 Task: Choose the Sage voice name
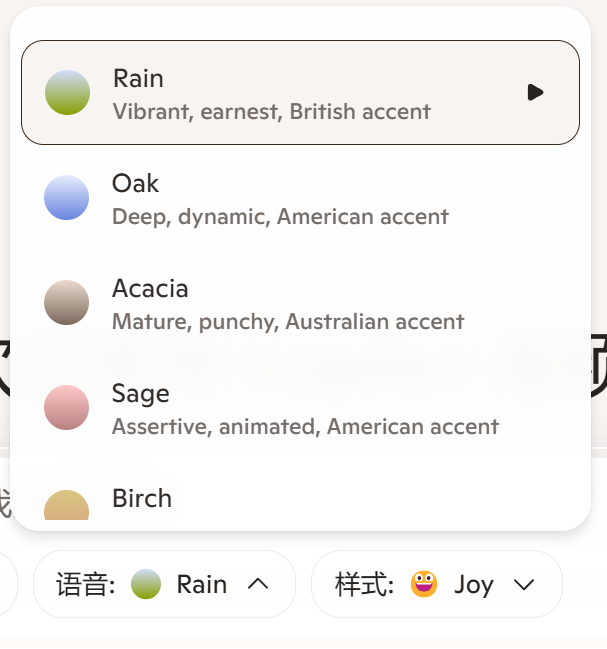point(141,394)
